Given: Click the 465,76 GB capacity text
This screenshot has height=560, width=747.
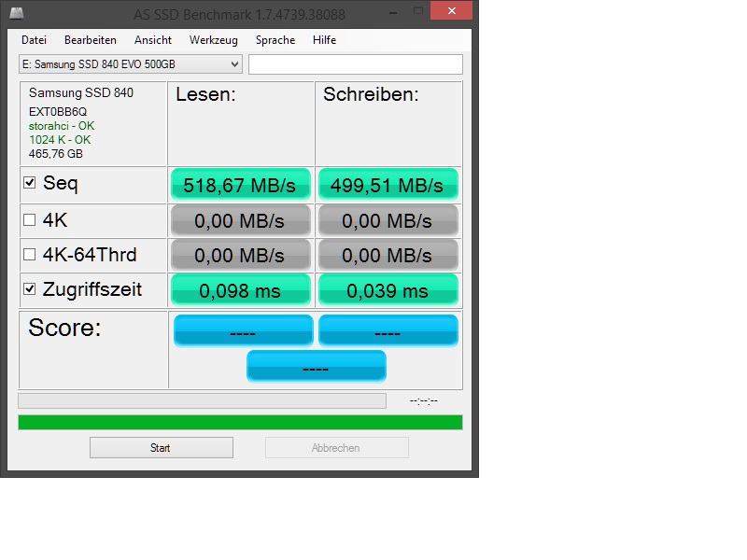Looking at the screenshot, I should pyautogui.click(x=56, y=154).
